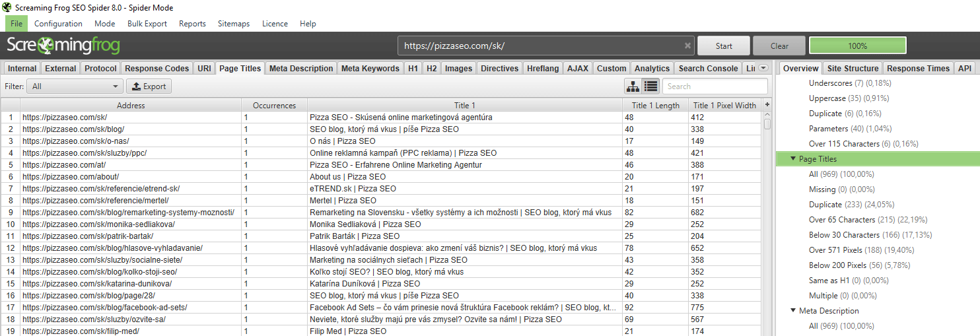Select row https://pizzaseo.com/sk/blog/
The image size is (980, 336).
(381, 129)
